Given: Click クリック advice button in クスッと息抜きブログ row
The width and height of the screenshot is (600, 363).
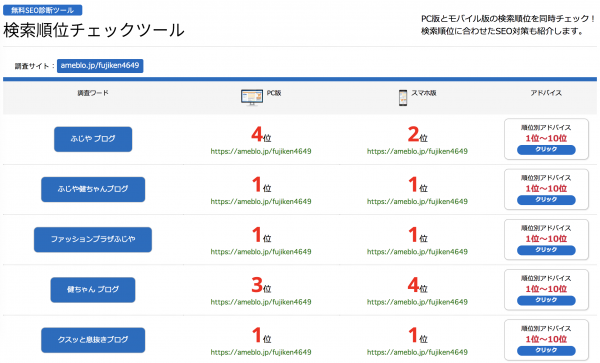Looking at the screenshot, I should pyautogui.click(x=546, y=350).
